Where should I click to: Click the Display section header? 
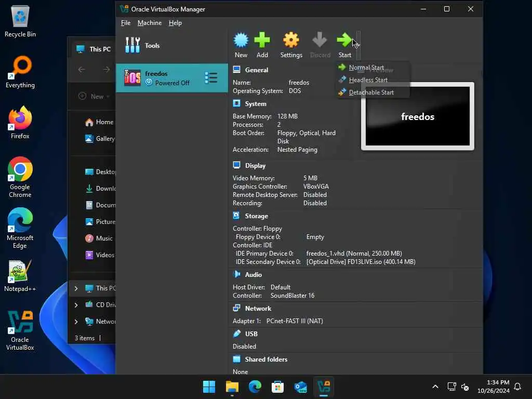[x=255, y=166]
